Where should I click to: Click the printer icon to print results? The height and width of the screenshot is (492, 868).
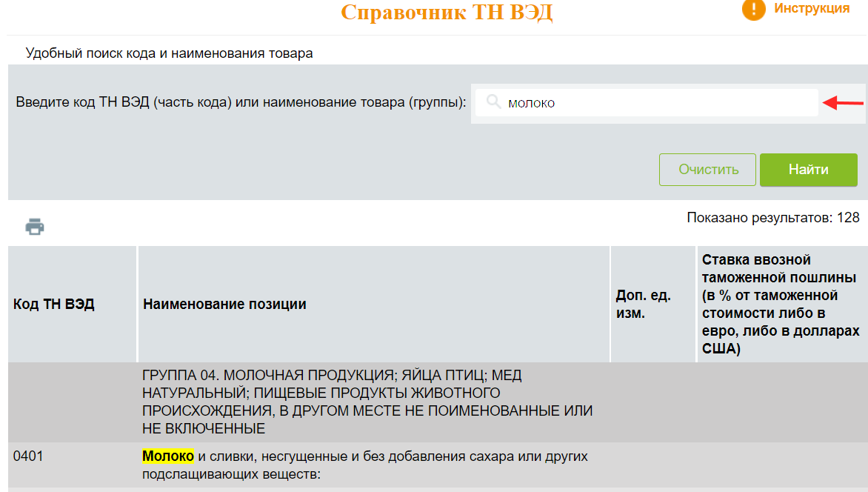(x=35, y=227)
